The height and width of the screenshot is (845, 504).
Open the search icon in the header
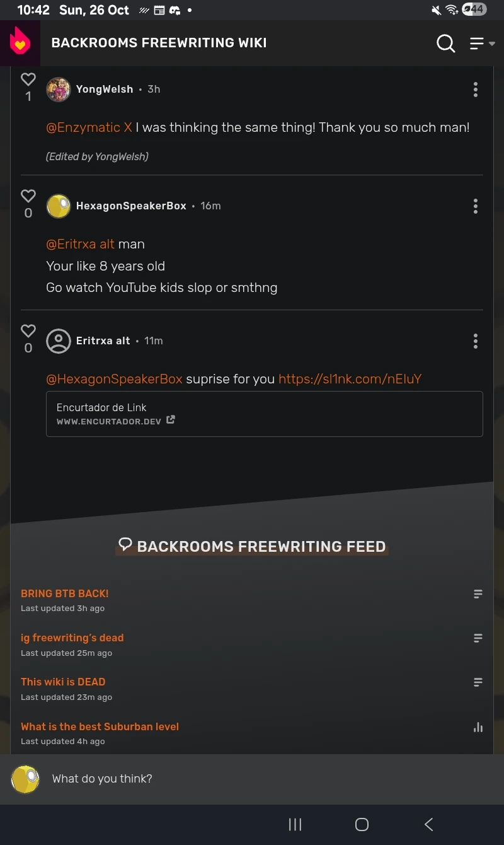pos(445,43)
